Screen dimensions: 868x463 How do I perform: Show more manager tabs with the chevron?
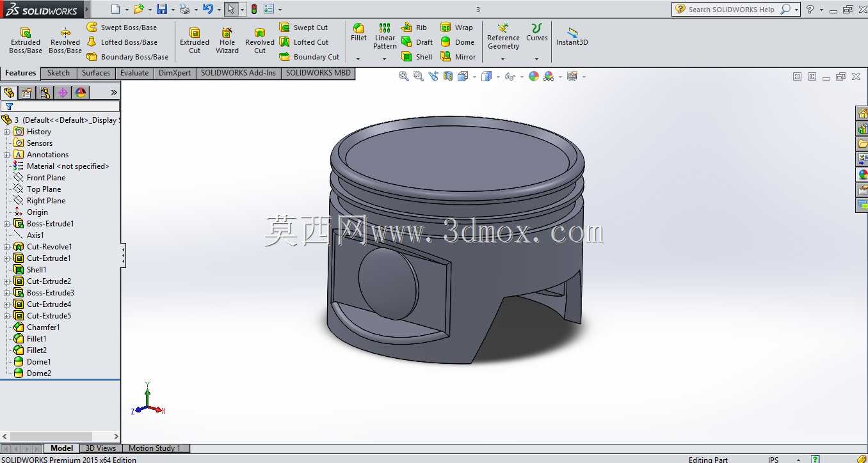(x=114, y=93)
